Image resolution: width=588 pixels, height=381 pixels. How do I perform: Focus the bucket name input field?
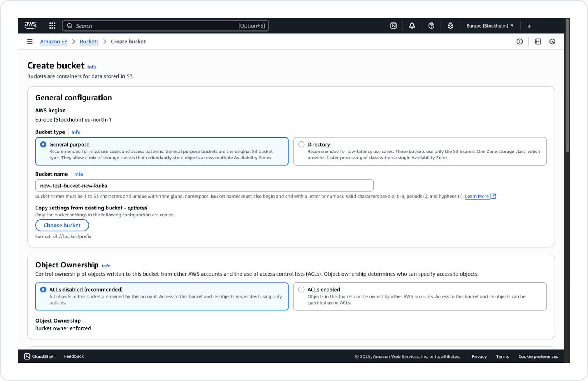pyautogui.click(x=204, y=186)
